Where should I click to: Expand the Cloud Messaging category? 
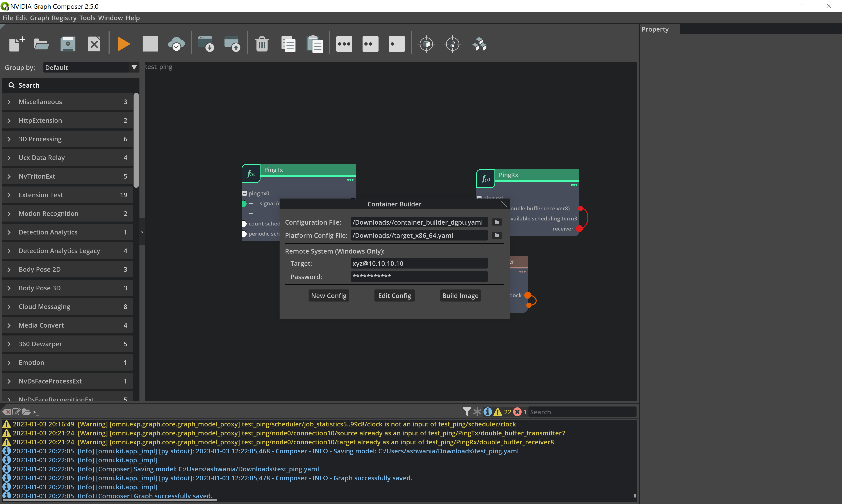(x=9, y=307)
